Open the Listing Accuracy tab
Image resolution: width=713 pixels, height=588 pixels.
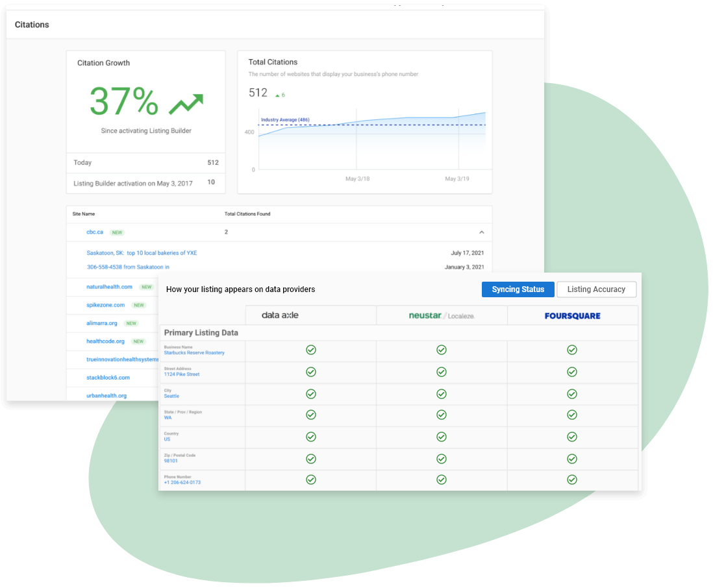pyautogui.click(x=596, y=289)
